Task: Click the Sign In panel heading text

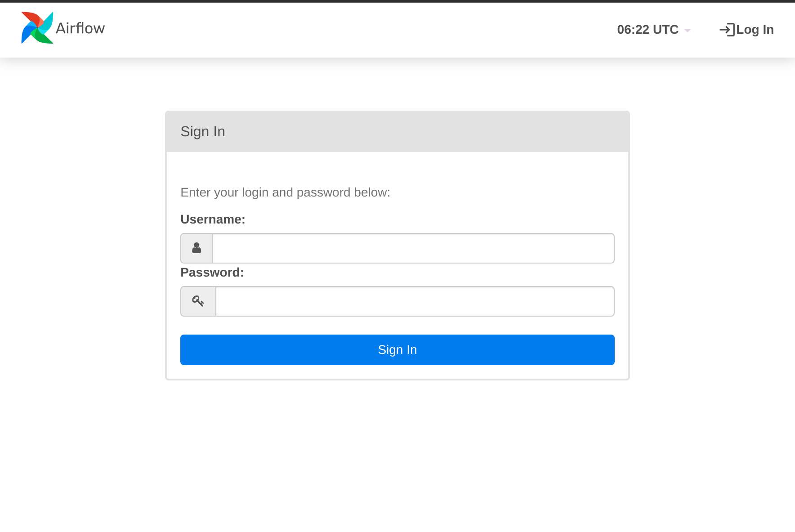Action: (203, 131)
